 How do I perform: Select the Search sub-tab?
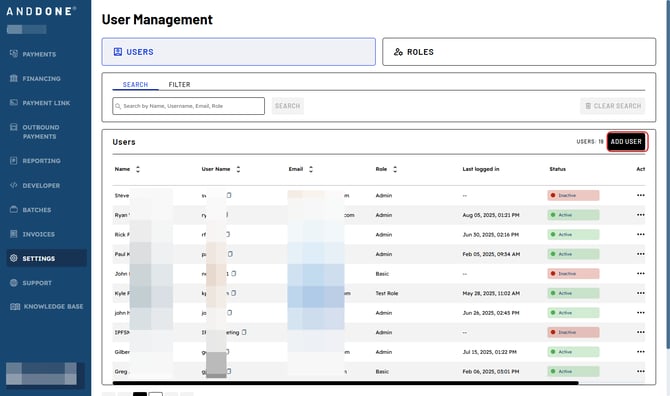click(x=135, y=85)
